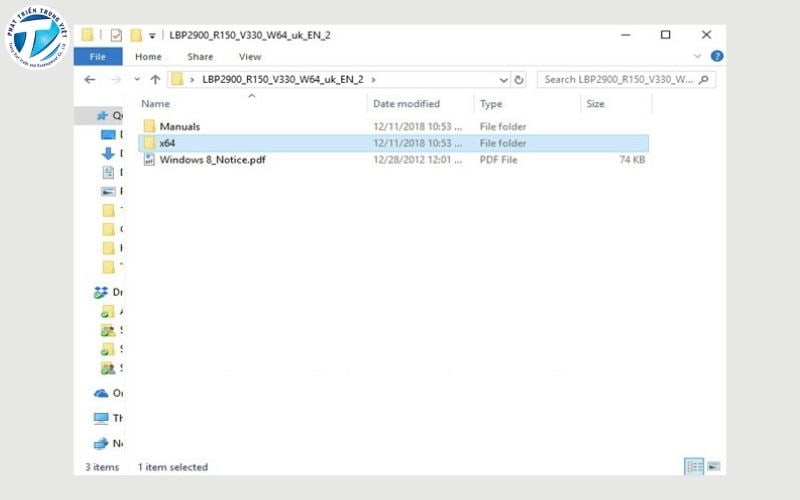Go up one folder level with Up arrow

coord(155,79)
